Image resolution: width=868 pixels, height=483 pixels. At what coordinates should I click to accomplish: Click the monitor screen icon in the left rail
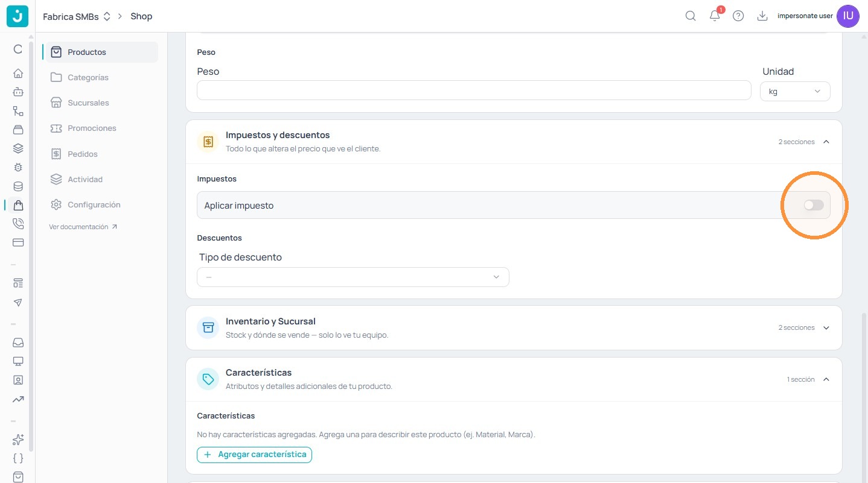18,361
